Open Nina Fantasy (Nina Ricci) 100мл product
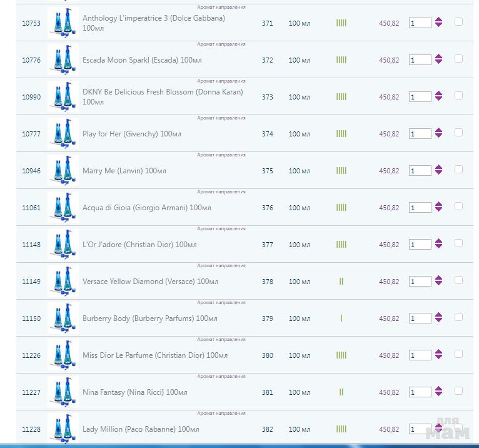479x448 pixels. 134,392
